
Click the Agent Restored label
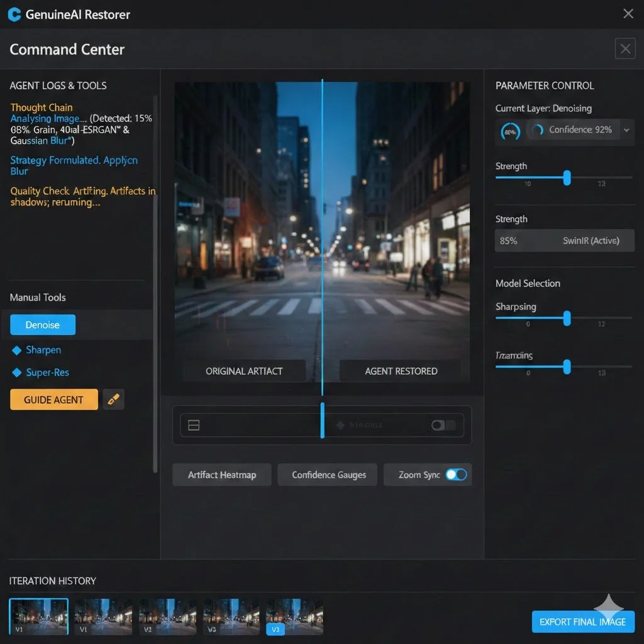tap(401, 371)
